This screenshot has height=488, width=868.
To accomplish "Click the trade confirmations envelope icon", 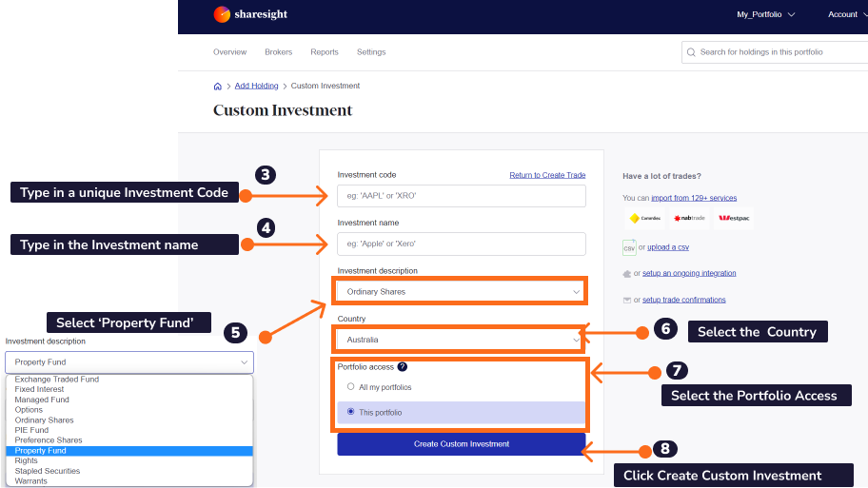I will point(626,301).
